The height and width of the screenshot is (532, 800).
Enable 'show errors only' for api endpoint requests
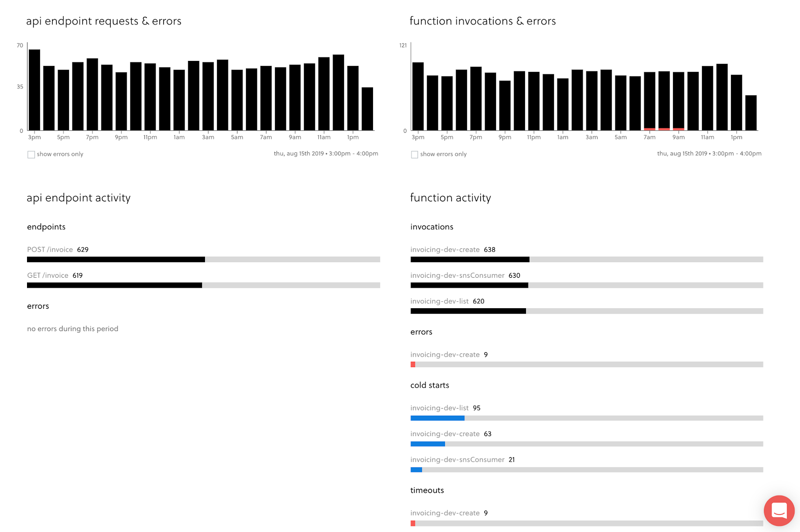point(31,154)
